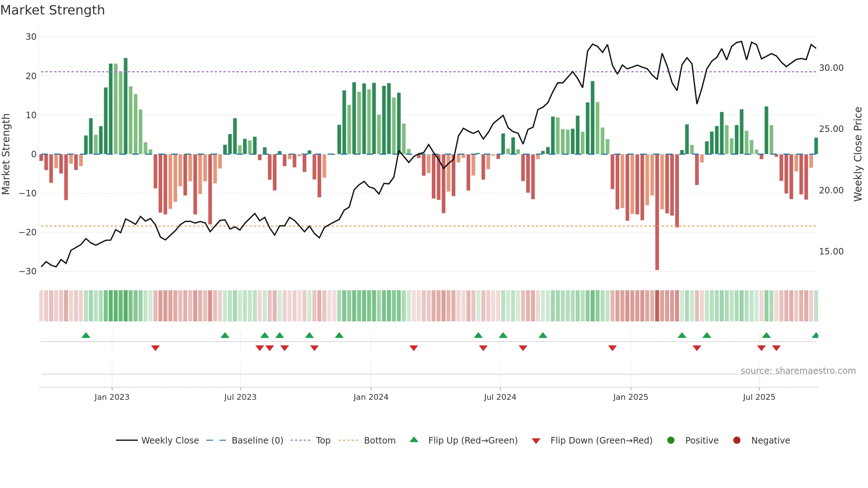Click the last green flip-up triangle at chart's end
Screen dimensions: 868x488
pyautogui.click(x=815, y=335)
